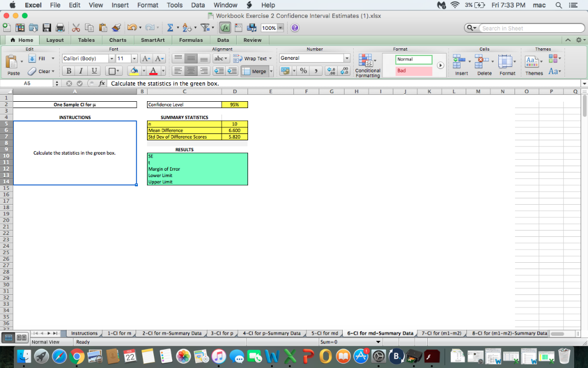Apply the Sort A-Z icon
The width and height of the screenshot is (588, 368).
(x=186, y=27)
